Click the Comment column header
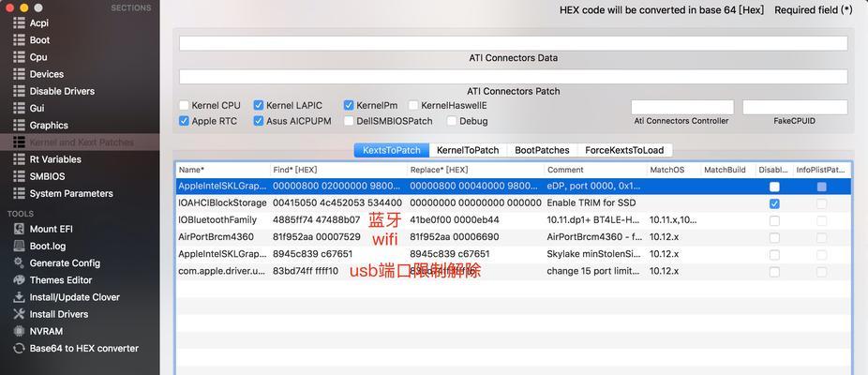This screenshot has height=375, width=868. [x=595, y=170]
